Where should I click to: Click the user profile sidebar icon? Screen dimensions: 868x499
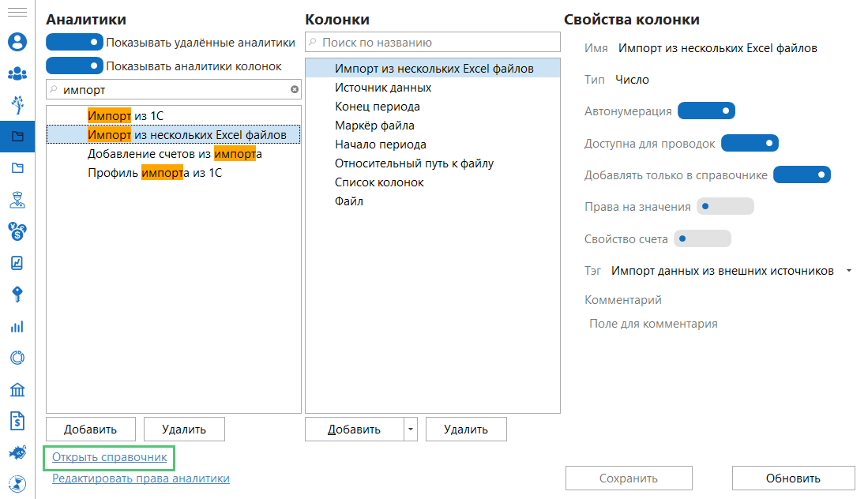[x=17, y=42]
